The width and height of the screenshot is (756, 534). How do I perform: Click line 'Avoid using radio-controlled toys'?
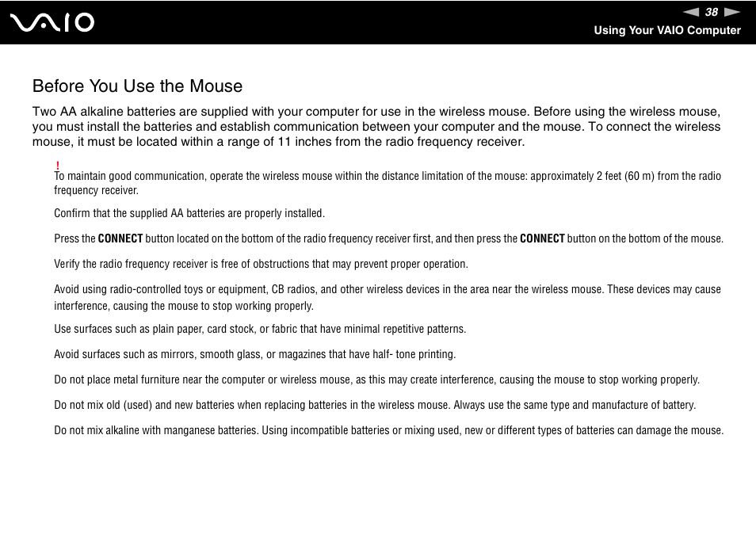tap(388, 297)
